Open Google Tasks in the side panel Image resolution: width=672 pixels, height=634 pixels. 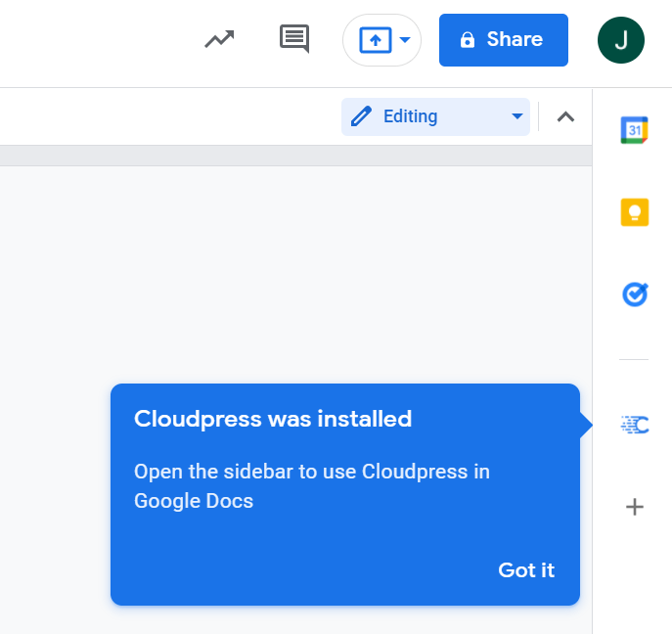click(x=635, y=294)
